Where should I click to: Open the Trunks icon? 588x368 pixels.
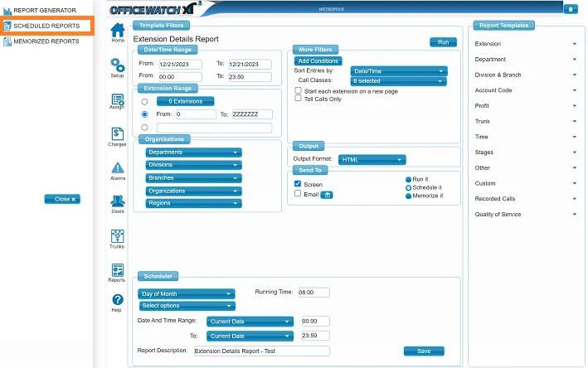(x=118, y=236)
